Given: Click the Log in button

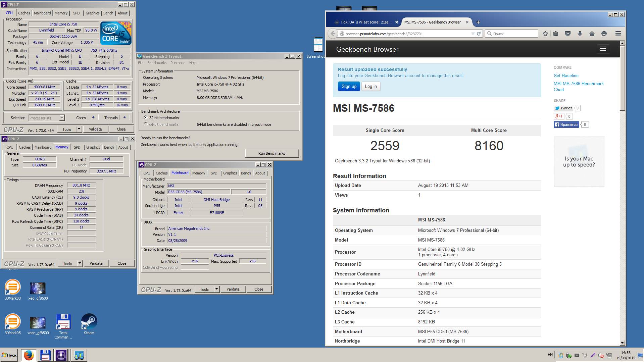Looking at the screenshot, I should pos(371,86).
